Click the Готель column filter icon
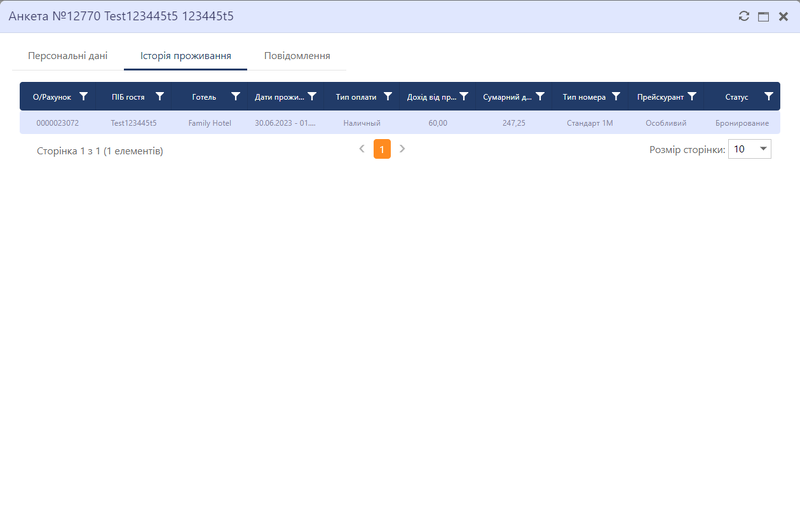The width and height of the screenshot is (800, 515). pos(235,97)
